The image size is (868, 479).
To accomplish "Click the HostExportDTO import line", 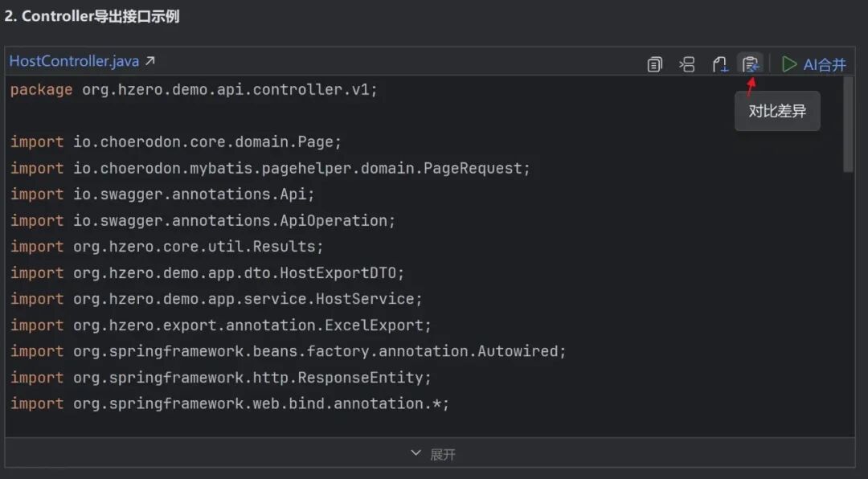I will click(x=207, y=273).
